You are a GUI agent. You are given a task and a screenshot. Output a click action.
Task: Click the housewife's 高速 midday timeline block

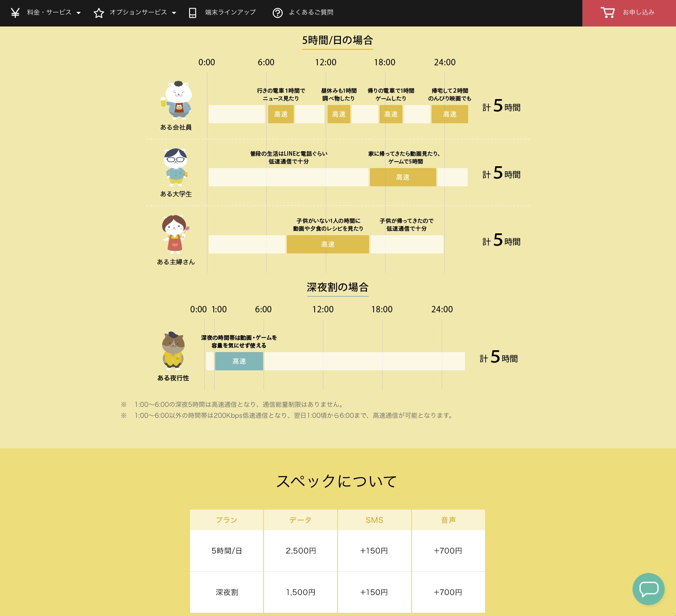pyautogui.click(x=327, y=244)
